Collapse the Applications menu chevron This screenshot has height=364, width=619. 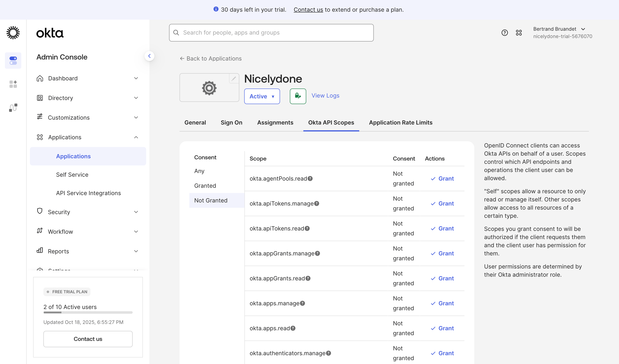136,137
